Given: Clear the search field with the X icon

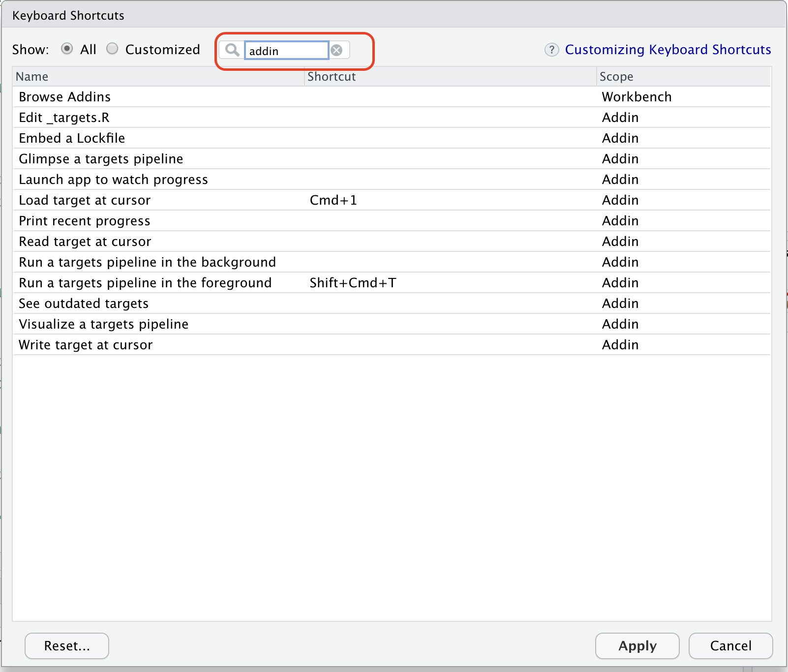Looking at the screenshot, I should 337,50.
